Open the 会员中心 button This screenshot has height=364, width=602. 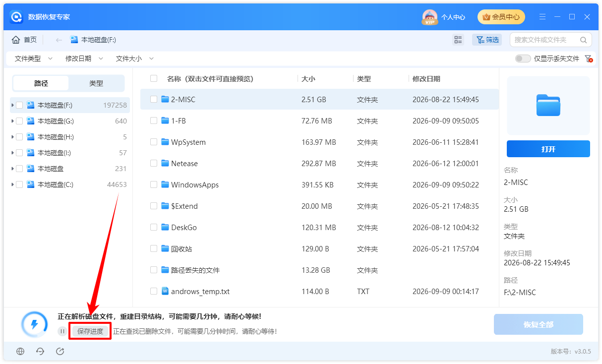coord(501,17)
